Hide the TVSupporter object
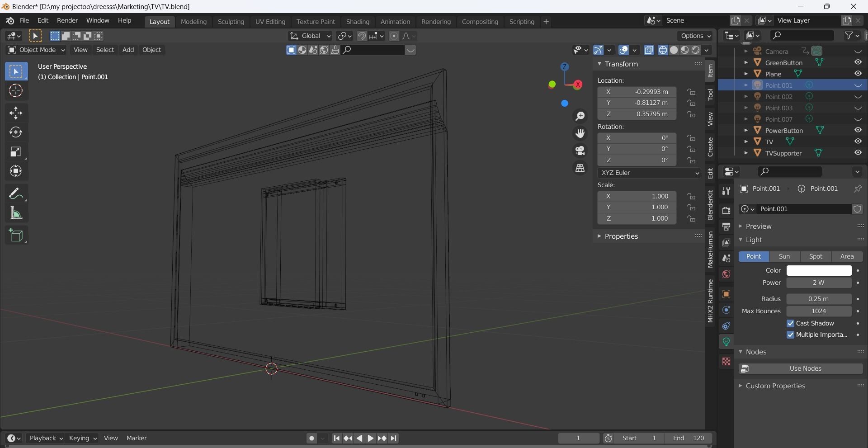868x448 pixels. coord(858,153)
